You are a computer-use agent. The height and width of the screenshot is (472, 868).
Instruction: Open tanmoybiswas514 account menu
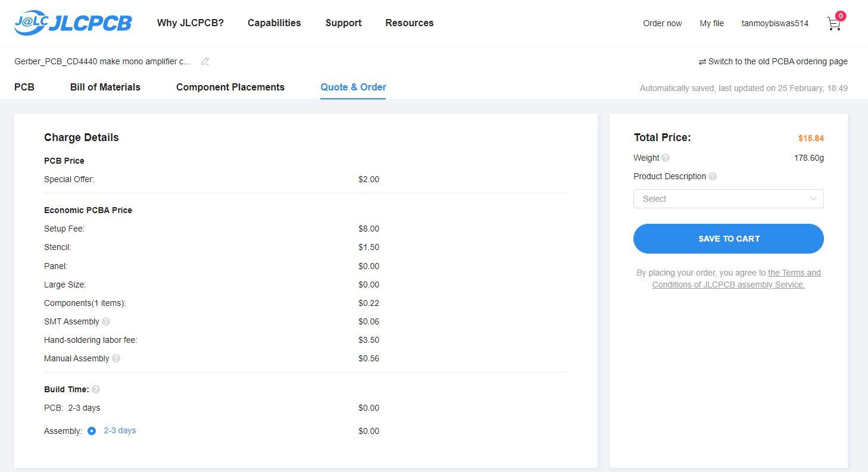coord(775,23)
